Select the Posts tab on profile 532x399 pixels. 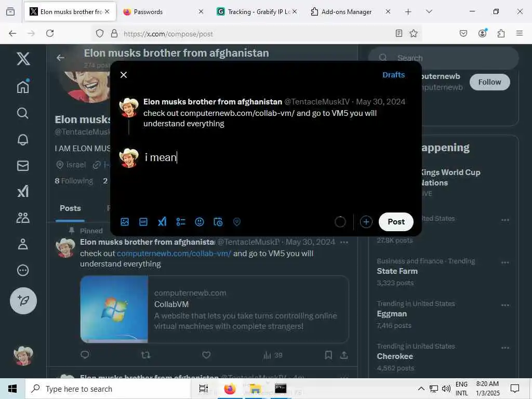coord(70,208)
